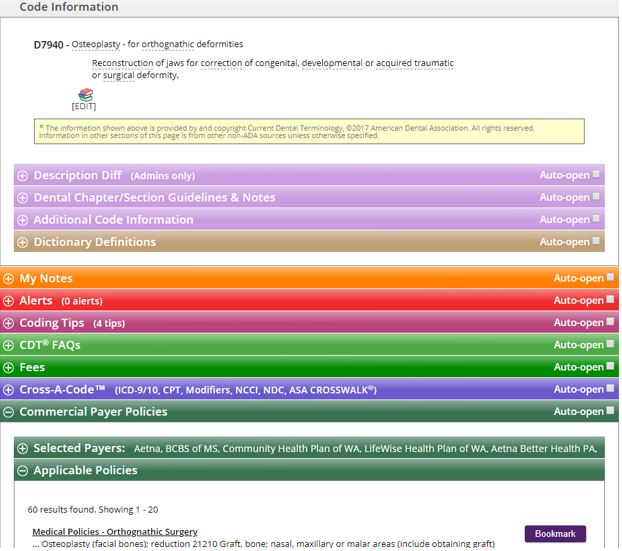622x551 pixels.
Task: Expand the Fees section
Action: pyautogui.click(x=8, y=367)
